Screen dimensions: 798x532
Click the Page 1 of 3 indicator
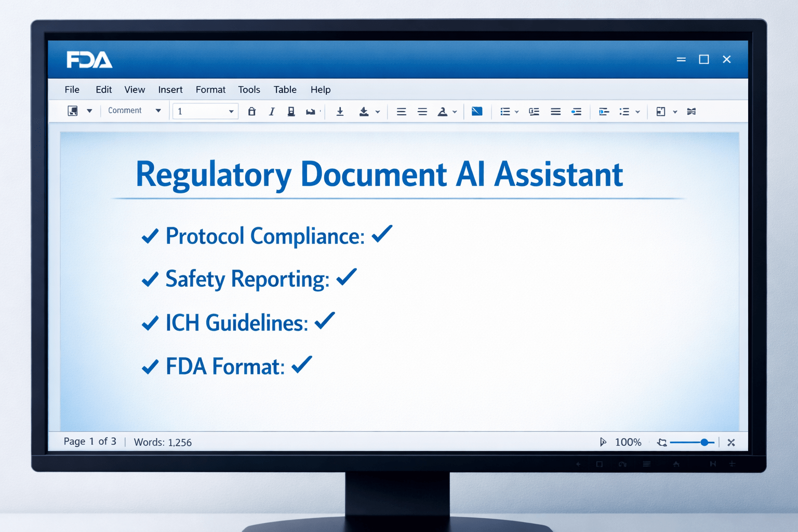(x=90, y=442)
